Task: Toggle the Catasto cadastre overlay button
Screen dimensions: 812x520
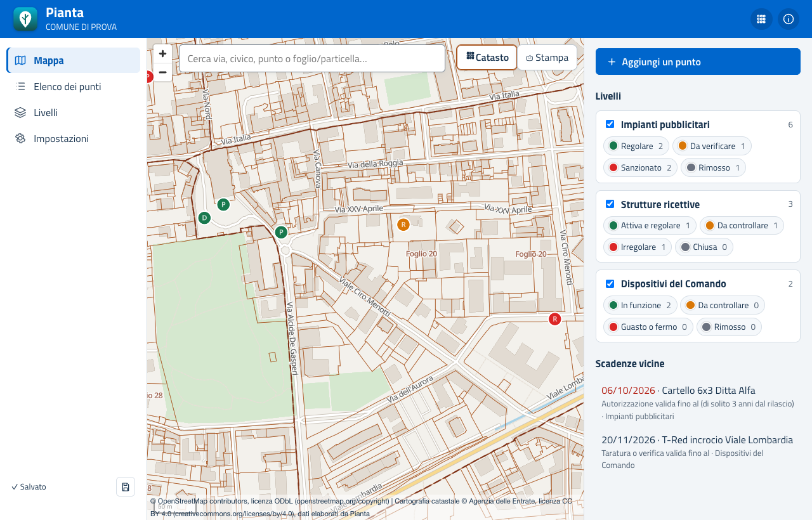Action: coord(487,57)
